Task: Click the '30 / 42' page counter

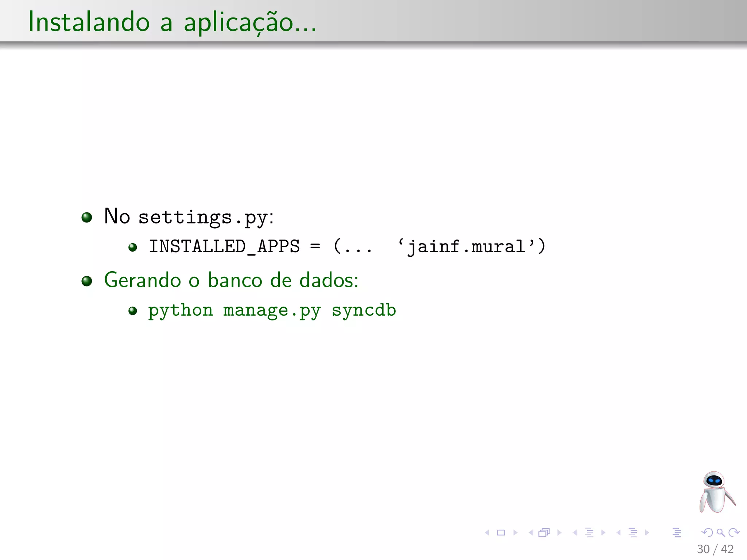Action: tap(715, 549)
